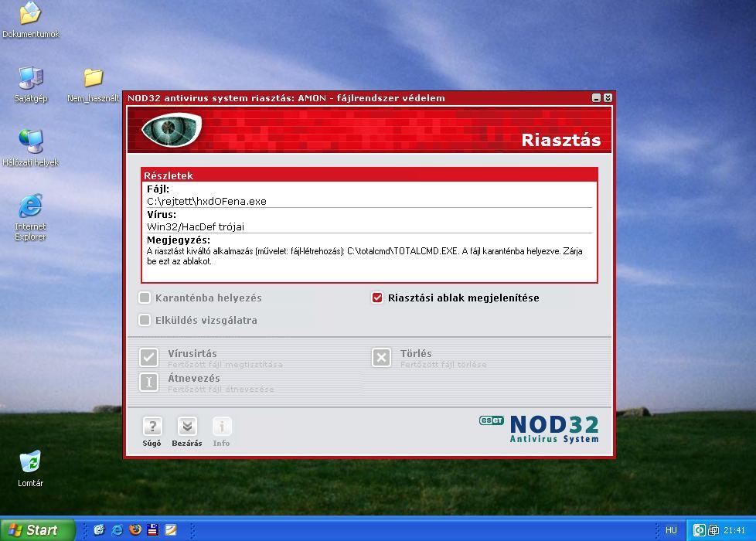Screen dimensions: 756x541
Task: Click the network tray icon
Action: [x=713, y=530]
